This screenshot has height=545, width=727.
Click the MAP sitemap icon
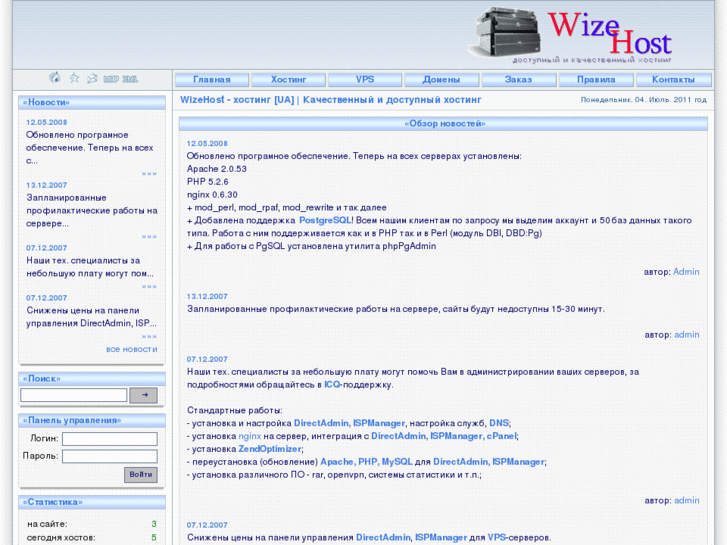[x=111, y=79]
